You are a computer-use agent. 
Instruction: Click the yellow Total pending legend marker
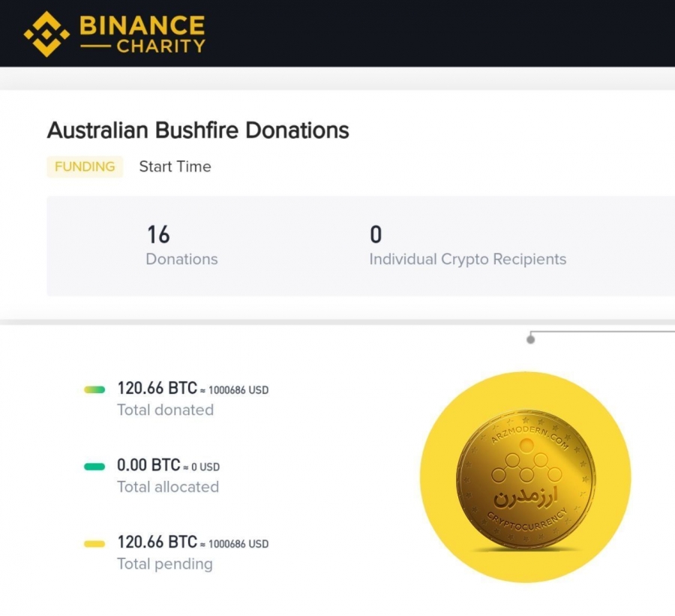(94, 544)
